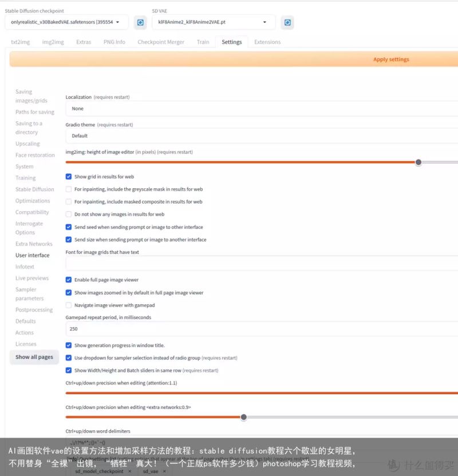The height and width of the screenshot is (476, 458).
Task: Check Do not show any images in results
Action: (69, 215)
